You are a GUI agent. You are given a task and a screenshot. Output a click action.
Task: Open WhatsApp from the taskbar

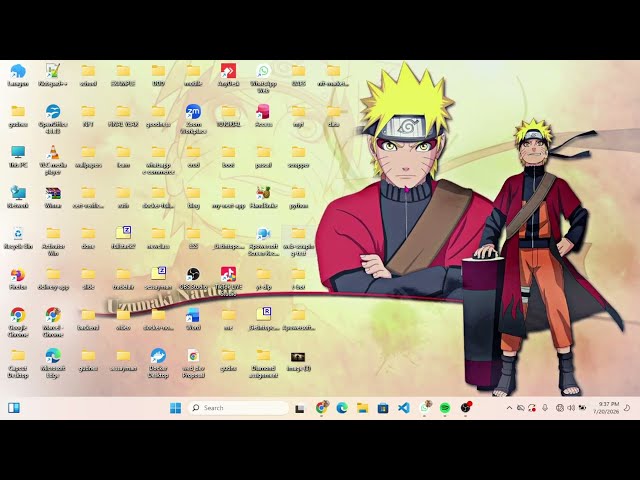424,408
